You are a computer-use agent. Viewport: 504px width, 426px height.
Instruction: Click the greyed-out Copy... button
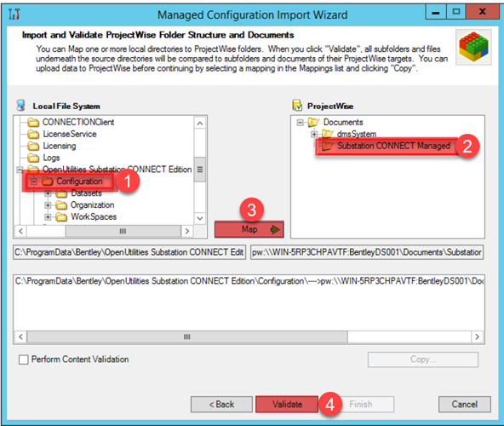pyautogui.click(x=423, y=359)
